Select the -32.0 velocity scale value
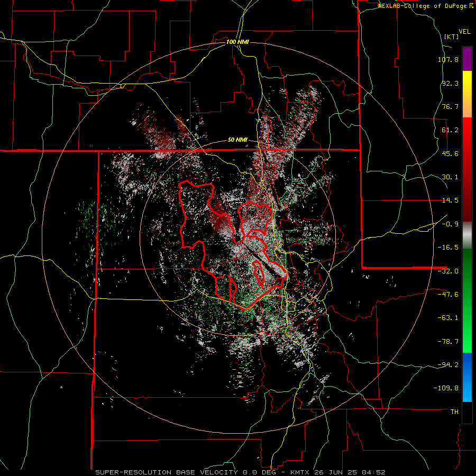476x476 pixels. (x=448, y=271)
